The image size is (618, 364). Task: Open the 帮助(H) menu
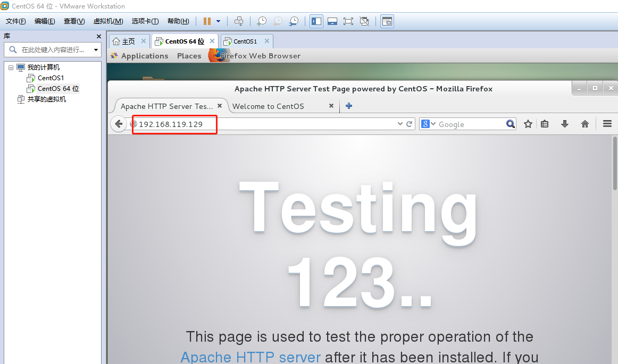pos(178,21)
